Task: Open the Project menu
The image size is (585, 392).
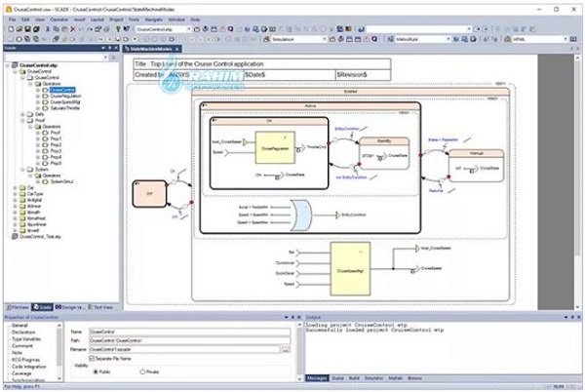Action: coord(116,20)
